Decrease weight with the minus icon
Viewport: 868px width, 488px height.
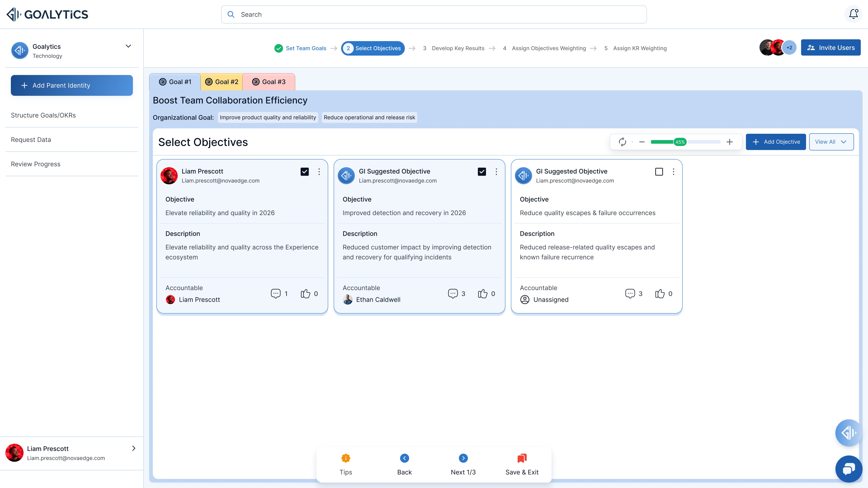642,142
